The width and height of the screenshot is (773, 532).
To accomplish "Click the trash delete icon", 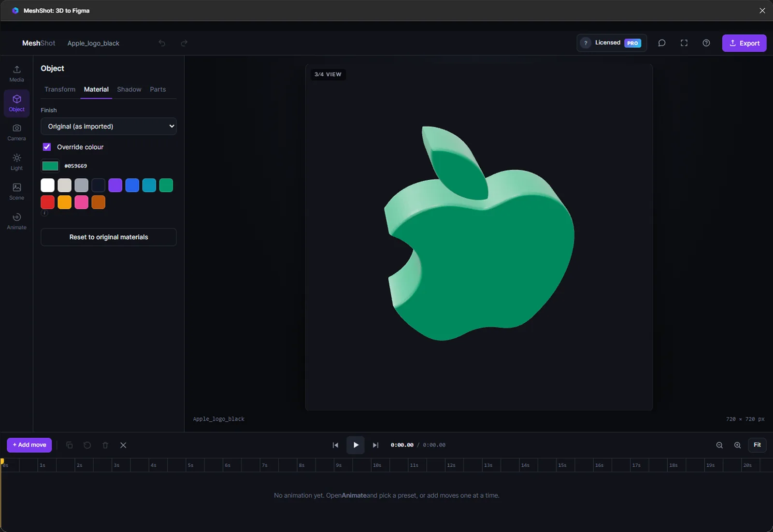I will click(105, 445).
